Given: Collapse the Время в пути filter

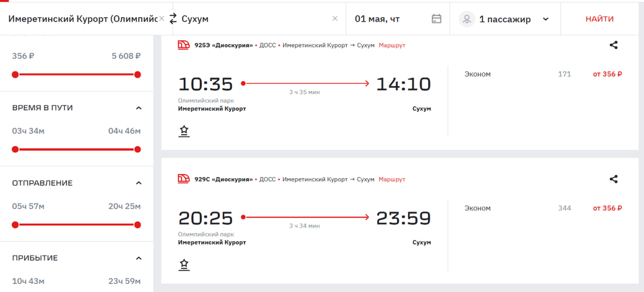Looking at the screenshot, I should [138, 108].
